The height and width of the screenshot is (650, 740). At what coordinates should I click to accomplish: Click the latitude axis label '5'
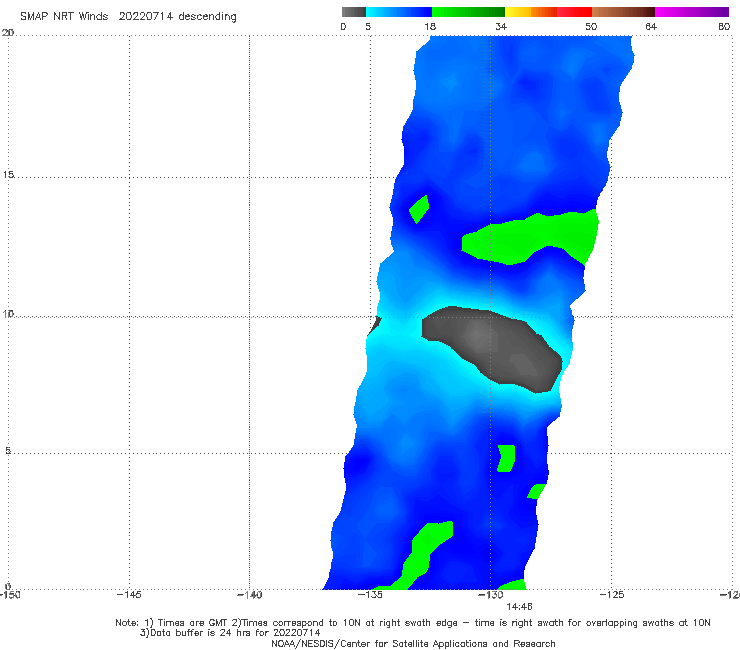point(8,450)
